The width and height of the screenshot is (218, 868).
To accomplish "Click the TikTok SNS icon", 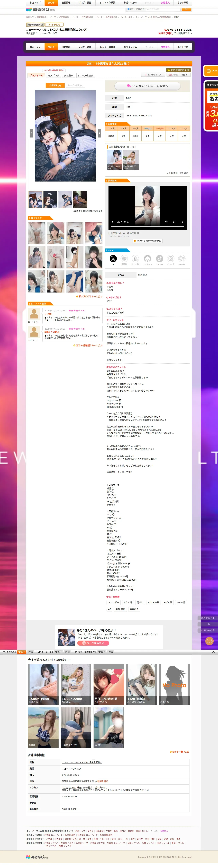I will pos(159,259).
